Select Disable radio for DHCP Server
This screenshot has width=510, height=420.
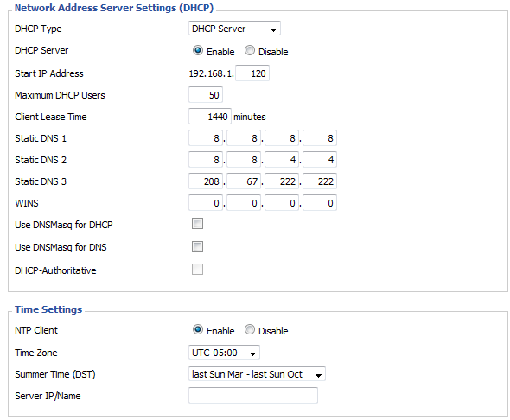tap(250, 50)
